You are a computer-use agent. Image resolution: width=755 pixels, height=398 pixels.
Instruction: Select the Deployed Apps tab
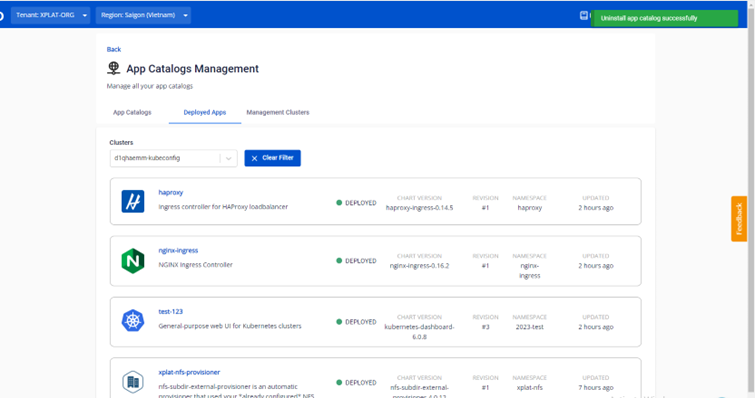tap(205, 112)
